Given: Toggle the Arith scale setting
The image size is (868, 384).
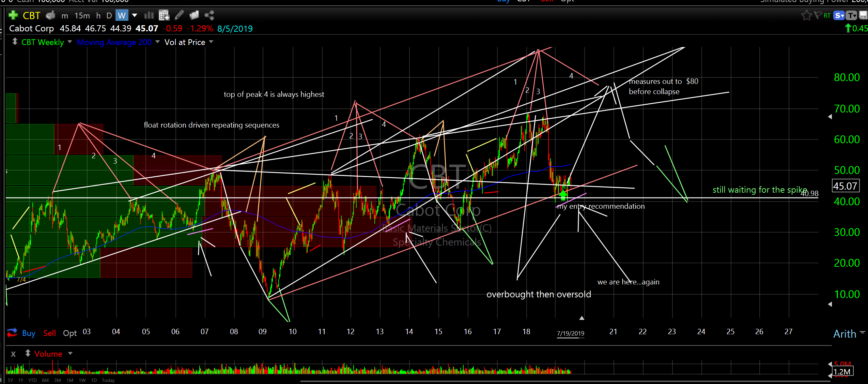Looking at the screenshot, I should tap(844, 334).
